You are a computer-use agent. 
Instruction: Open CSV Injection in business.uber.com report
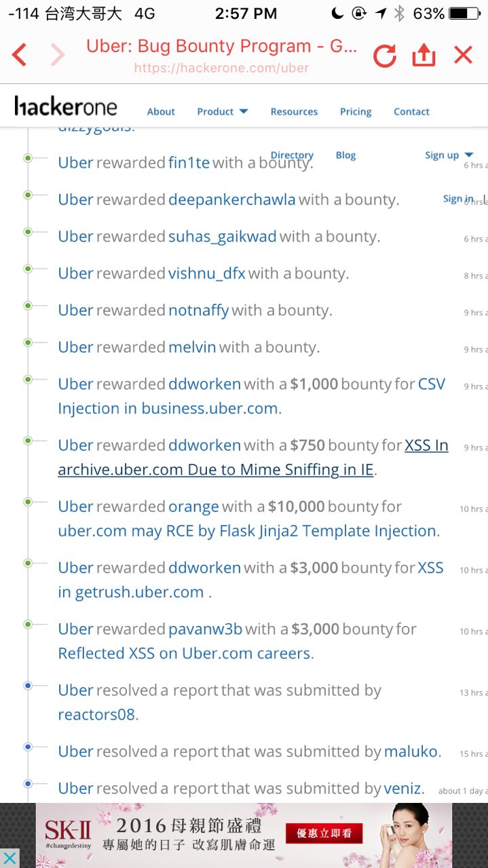pos(252,396)
